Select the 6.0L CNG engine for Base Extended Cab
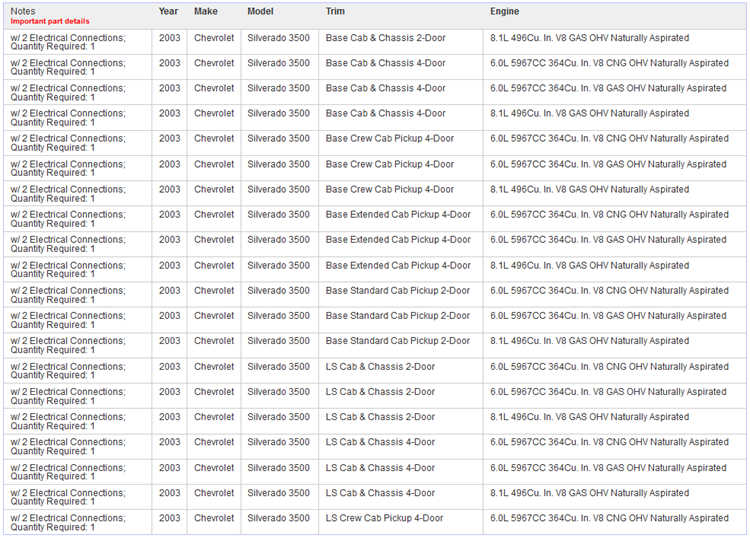This screenshot has width=750, height=538. 609,214
